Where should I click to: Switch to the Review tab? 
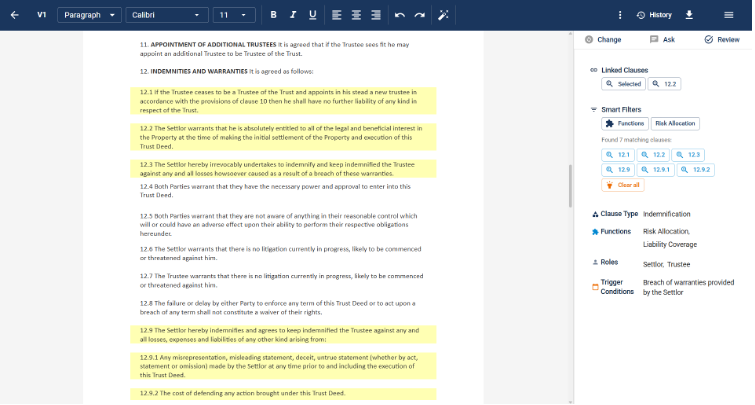722,40
